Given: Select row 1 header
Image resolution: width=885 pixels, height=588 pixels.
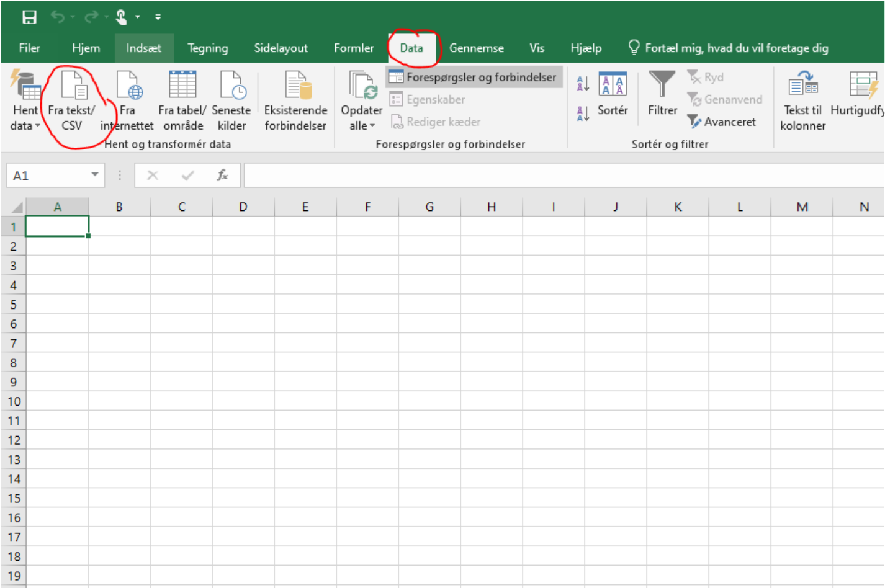Looking at the screenshot, I should coord(13,226).
